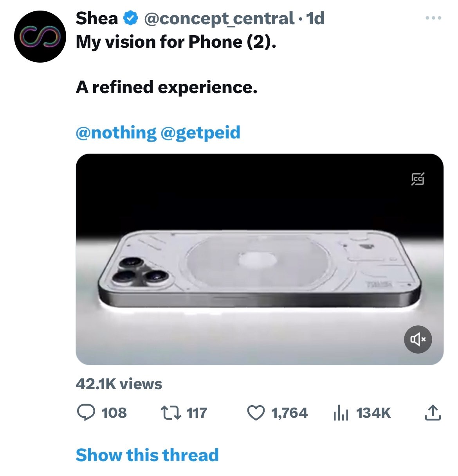Enable closed captions on the video
The image size is (458, 476).
pos(418,179)
